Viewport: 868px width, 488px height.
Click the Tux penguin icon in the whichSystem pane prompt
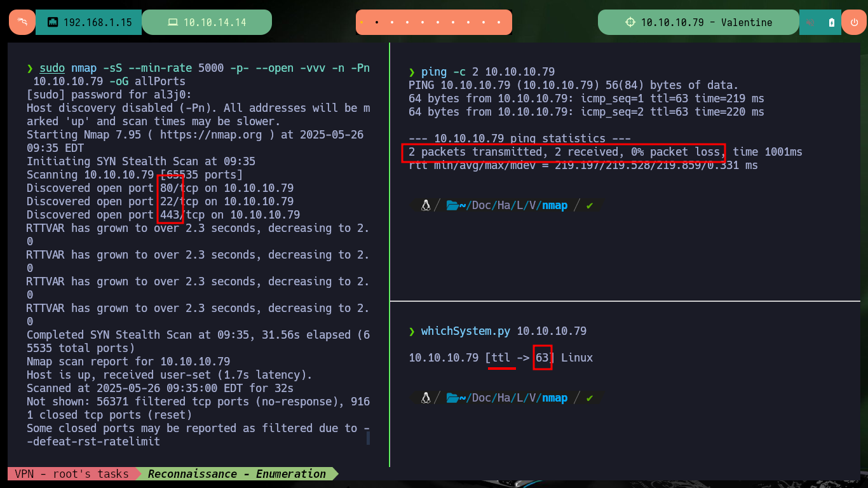click(426, 398)
